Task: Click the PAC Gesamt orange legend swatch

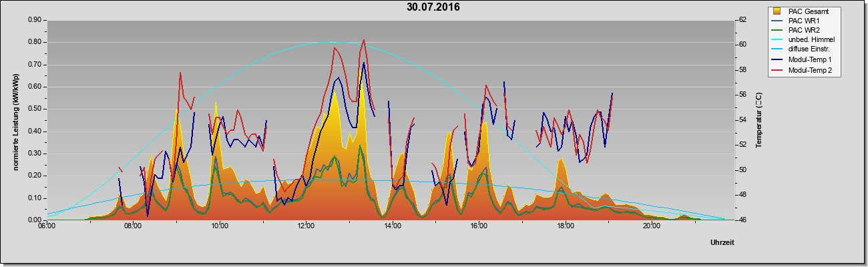Action: [777, 11]
